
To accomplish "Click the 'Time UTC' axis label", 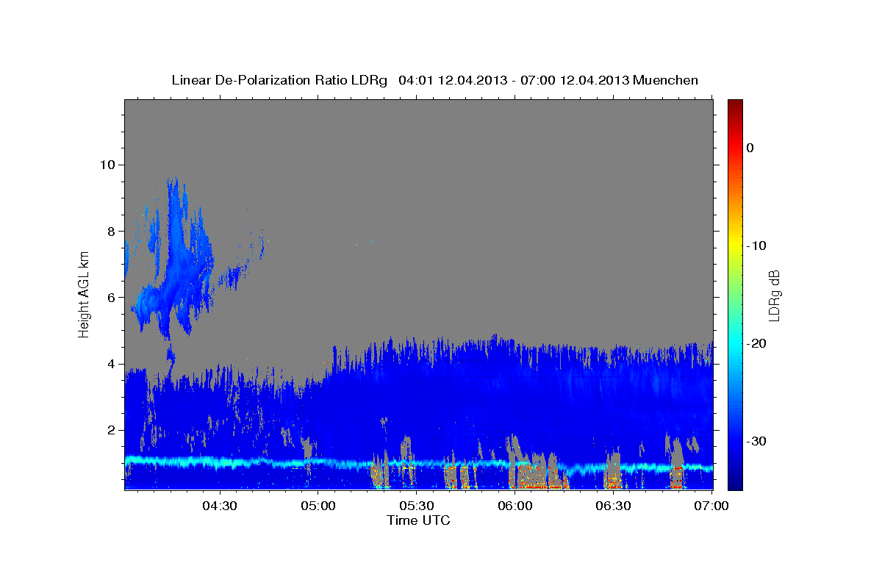I will tap(418, 520).
